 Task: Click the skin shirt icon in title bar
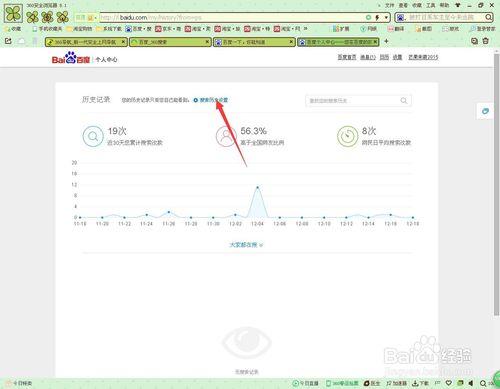tap(458, 5)
